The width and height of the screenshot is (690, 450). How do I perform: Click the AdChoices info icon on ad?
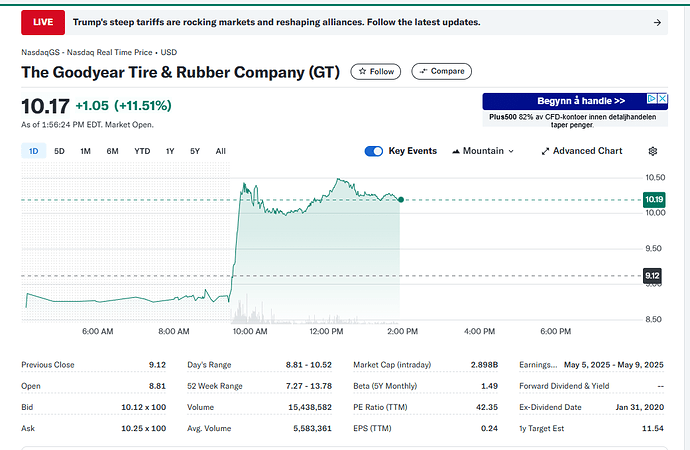pyautogui.click(x=652, y=99)
